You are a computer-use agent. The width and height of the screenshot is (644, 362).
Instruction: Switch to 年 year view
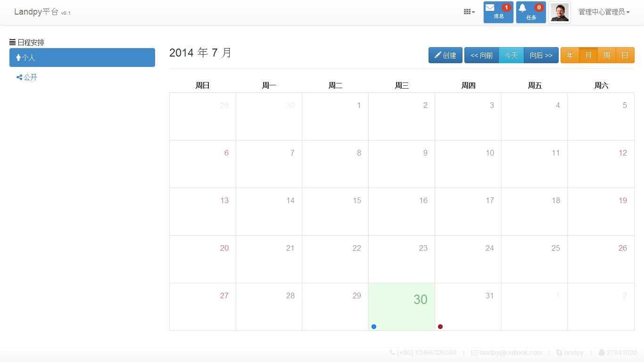570,55
